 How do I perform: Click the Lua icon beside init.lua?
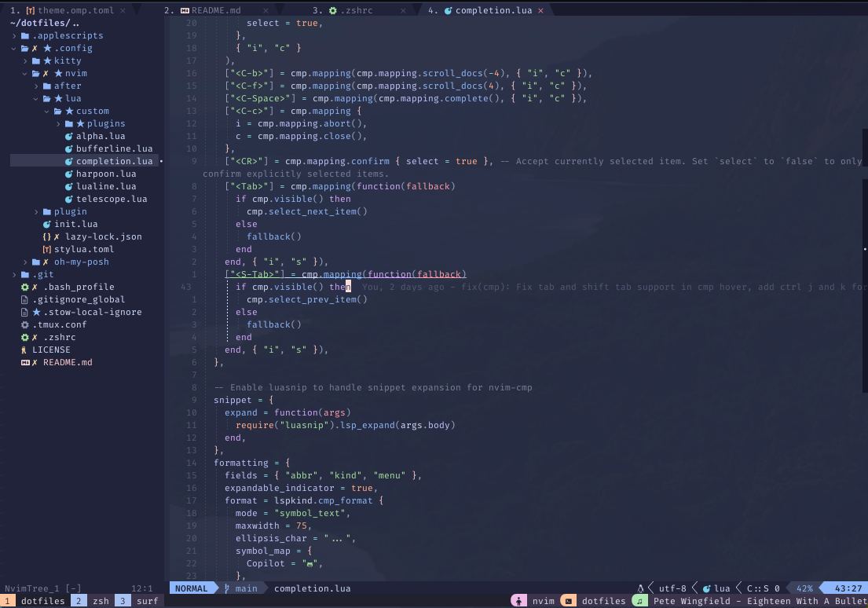tap(47, 224)
